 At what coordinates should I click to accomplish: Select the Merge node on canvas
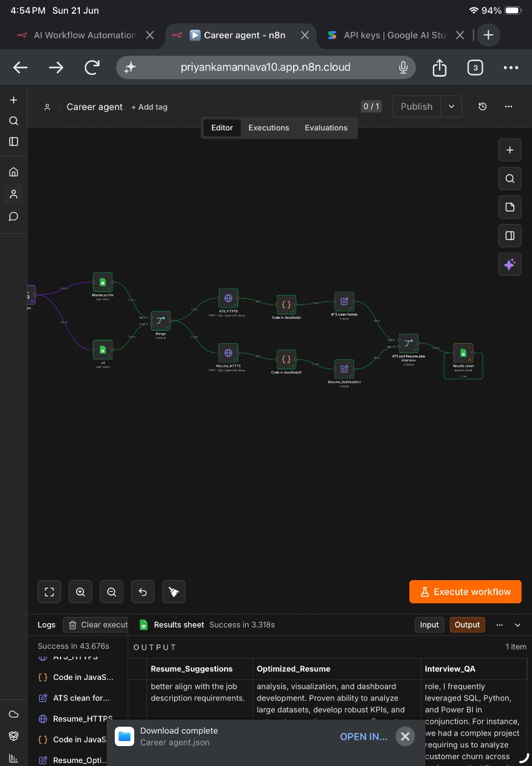[x=161, y=321]
